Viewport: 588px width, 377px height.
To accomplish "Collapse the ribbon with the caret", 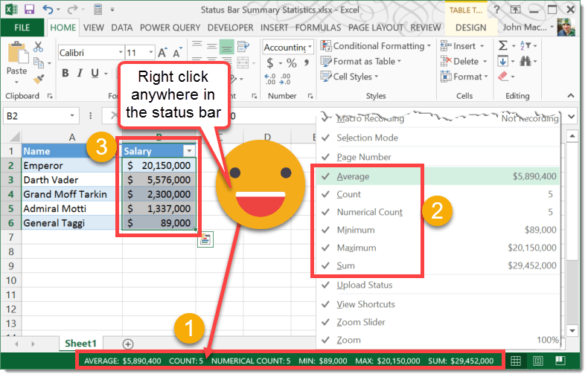I will 571,96.
